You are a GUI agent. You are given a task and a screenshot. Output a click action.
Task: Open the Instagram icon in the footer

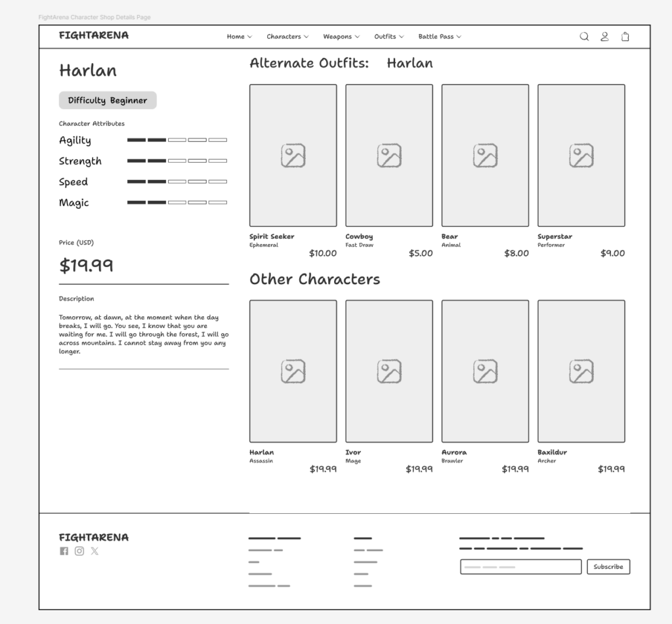79,551
